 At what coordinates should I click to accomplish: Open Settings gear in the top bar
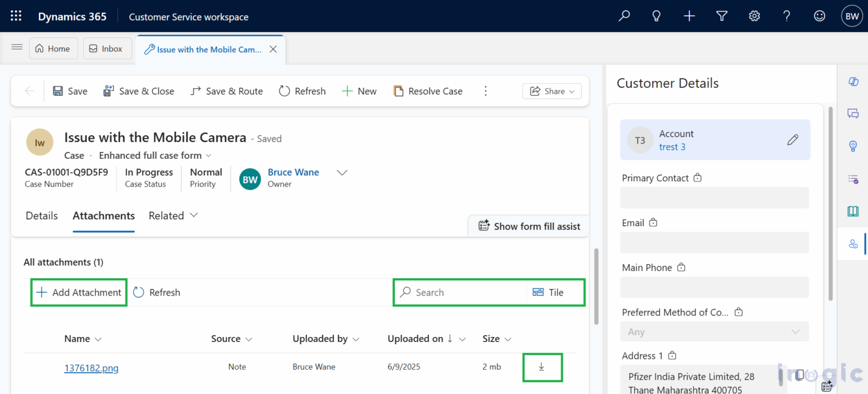click(754, 16)
